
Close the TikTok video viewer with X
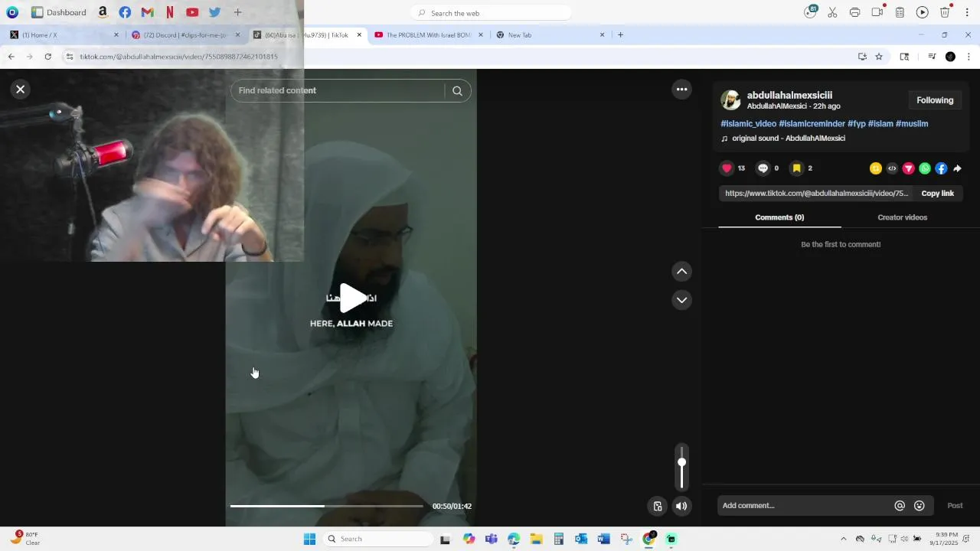[21, 90]
